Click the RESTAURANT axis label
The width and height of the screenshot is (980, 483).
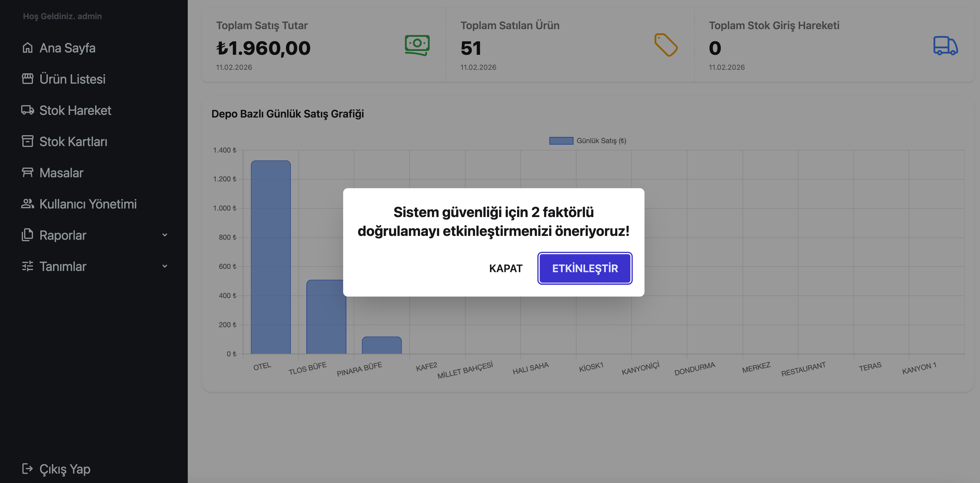[803, 369]
